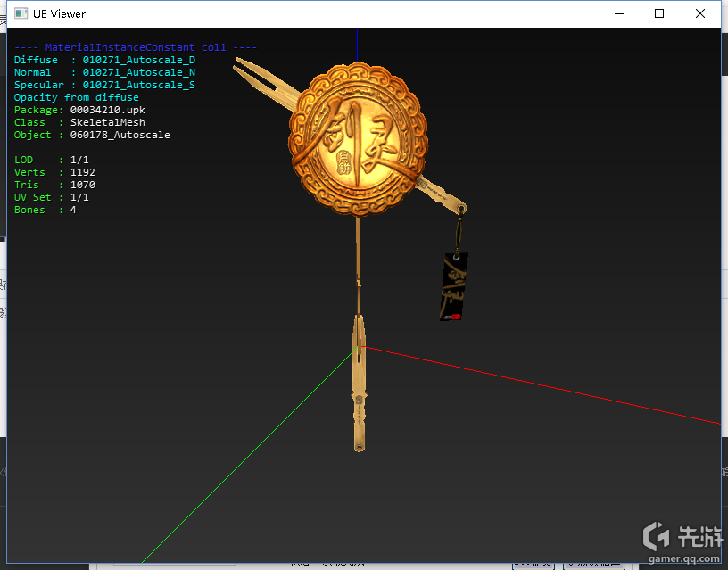Minimize the UE Viewer window
This screenshot has width=728, height=570.
[619, 14]
